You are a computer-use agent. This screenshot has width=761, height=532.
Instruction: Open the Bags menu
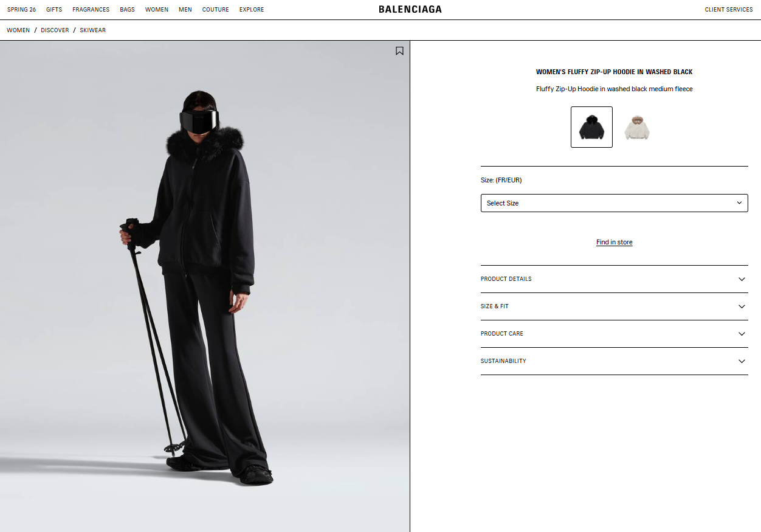[x=127, y=10]
